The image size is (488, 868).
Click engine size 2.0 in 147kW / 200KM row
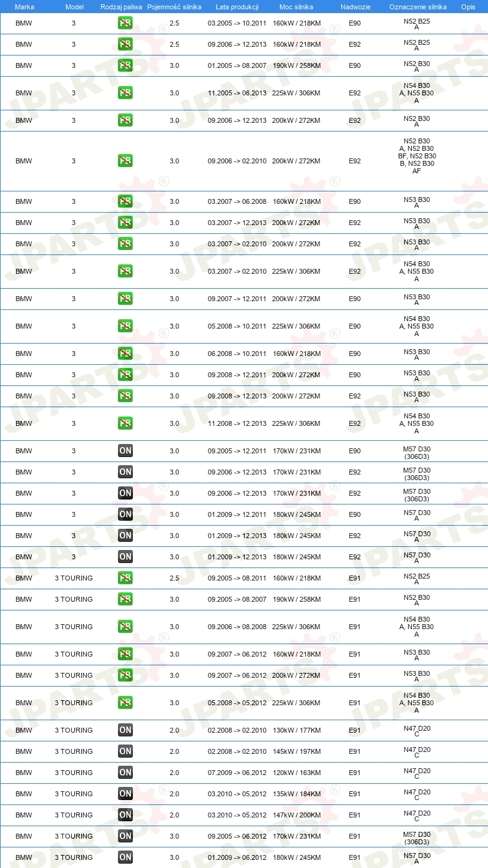click(x=174, y=816)
